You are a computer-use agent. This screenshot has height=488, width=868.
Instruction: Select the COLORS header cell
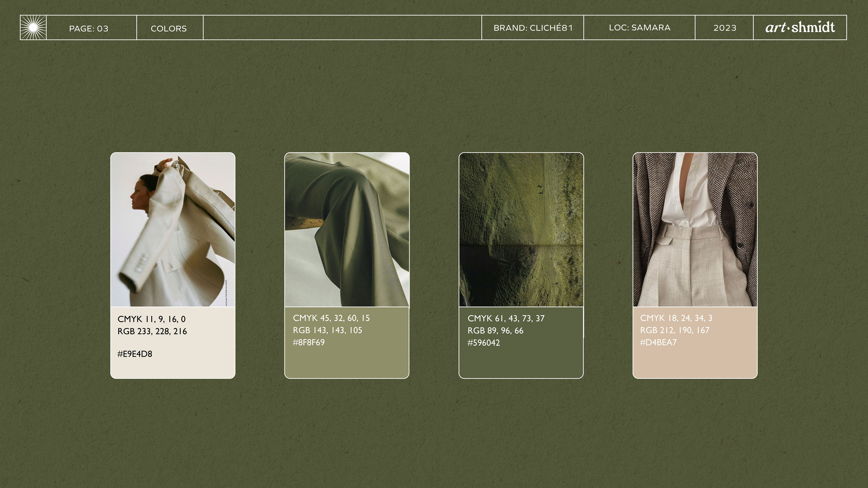coord(169,28)
